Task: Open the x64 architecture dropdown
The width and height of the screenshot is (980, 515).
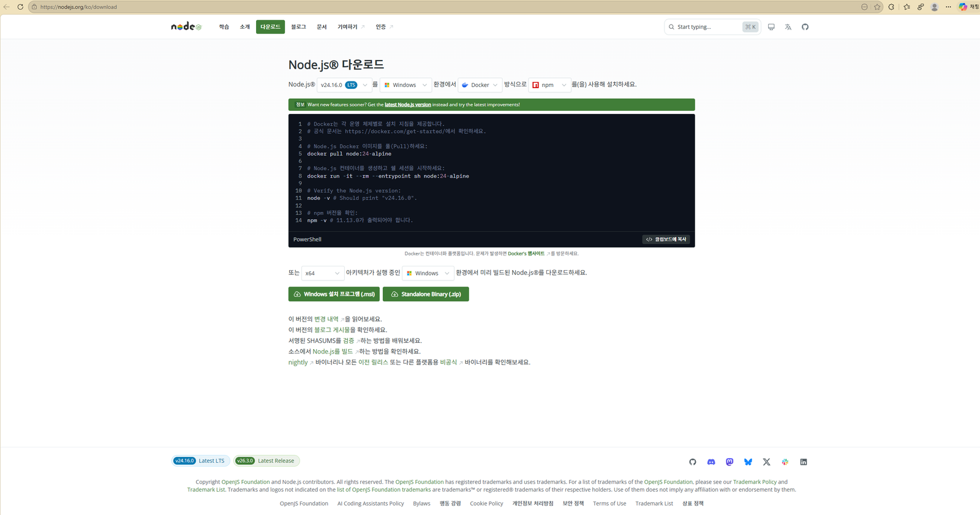Action: tap(323, 273)
